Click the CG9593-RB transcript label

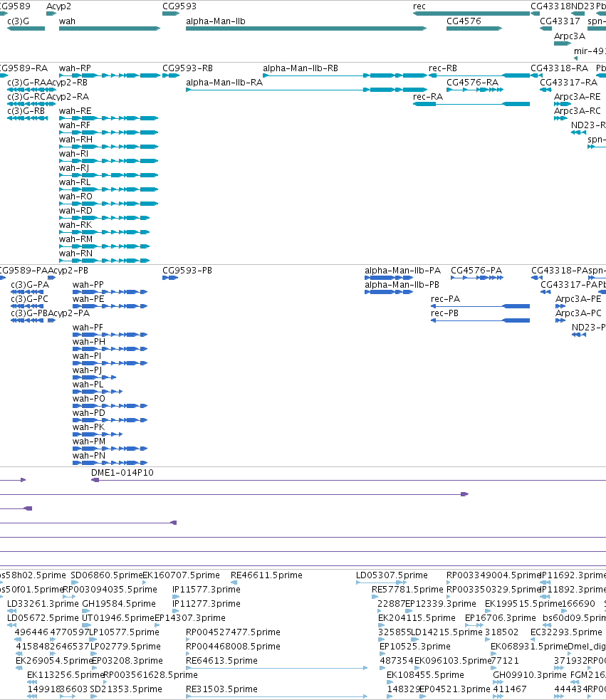pyautogui.click(x=187, y=68)
